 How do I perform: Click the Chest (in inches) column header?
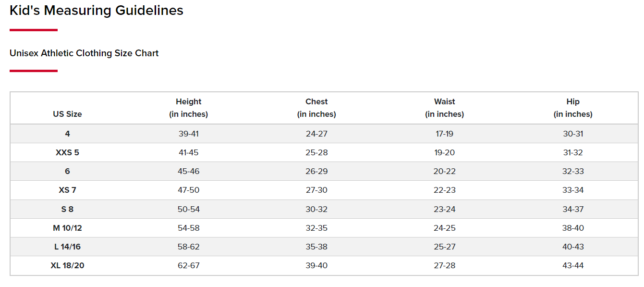316,108
